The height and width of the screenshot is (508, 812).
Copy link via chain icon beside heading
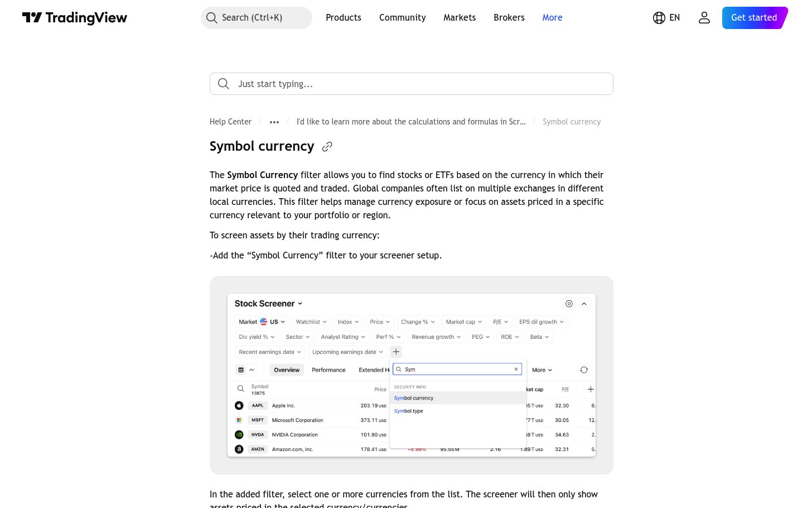pos(327,147)
